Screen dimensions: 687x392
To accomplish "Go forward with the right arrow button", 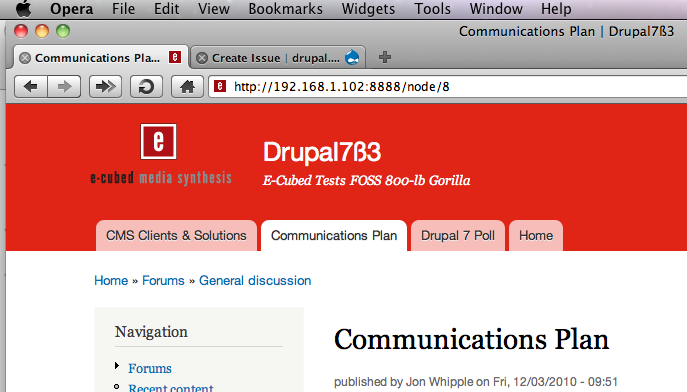I will 64,86.
